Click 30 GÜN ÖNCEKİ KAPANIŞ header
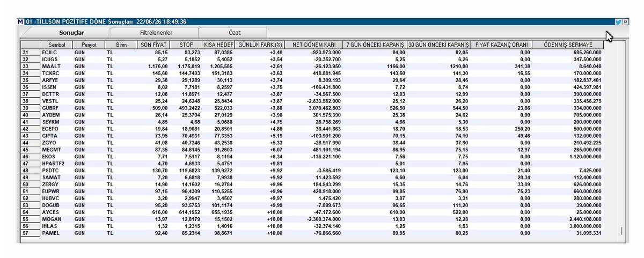Image resolution: width=644 pixels, height=258 pixels. [x=439, y=45]
